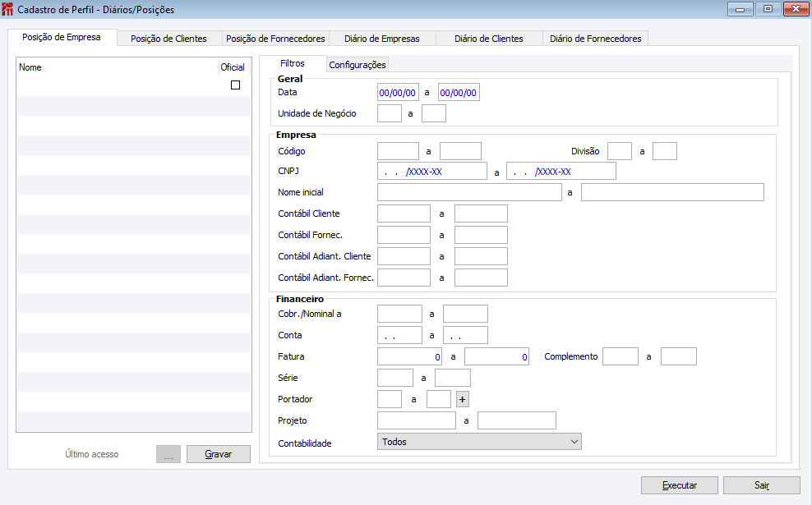Open the Contabilidade dropdown
This screenshot has width=812, height=505.
click(479, 442)
